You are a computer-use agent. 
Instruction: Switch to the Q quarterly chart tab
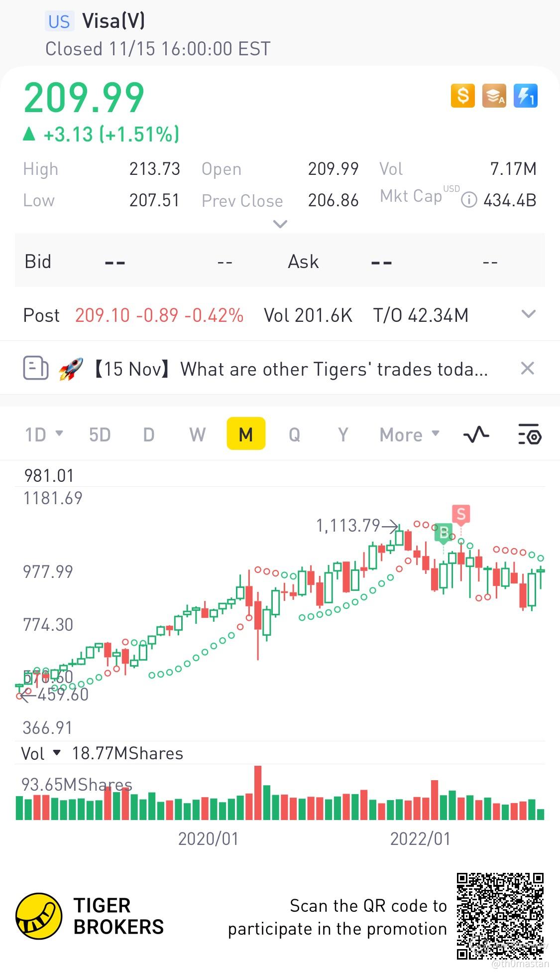coord(294,434)
